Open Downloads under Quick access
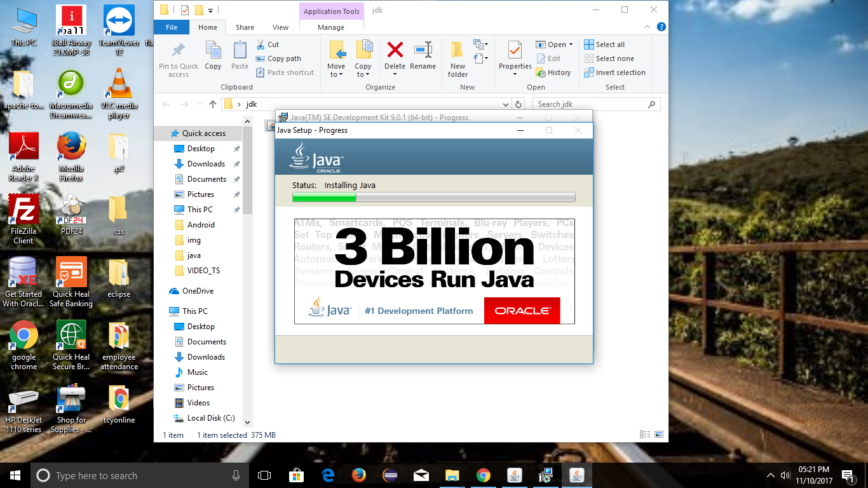 pos(206,164)
